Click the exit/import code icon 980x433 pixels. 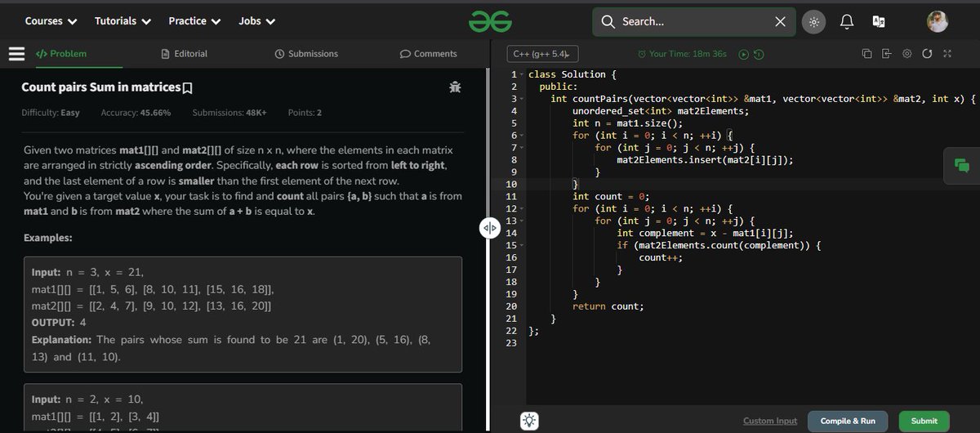(x=886, y=54)
